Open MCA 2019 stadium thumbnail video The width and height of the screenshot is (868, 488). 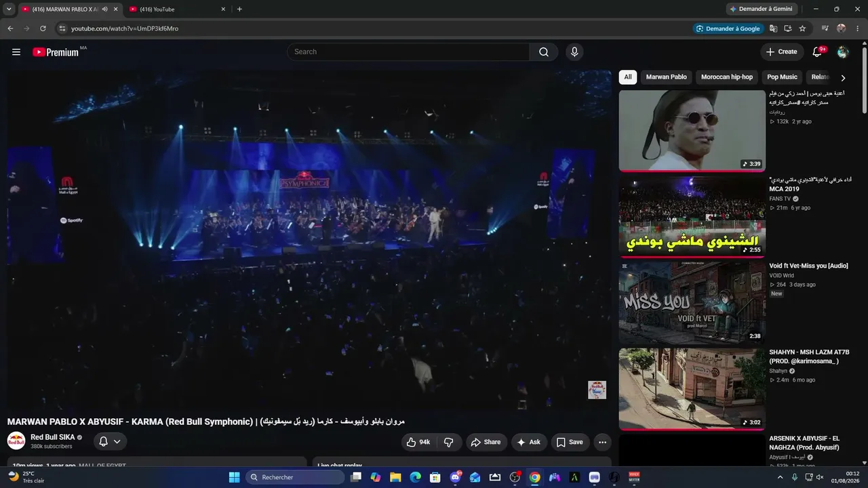pyautogui.click(x=692, y=217)
